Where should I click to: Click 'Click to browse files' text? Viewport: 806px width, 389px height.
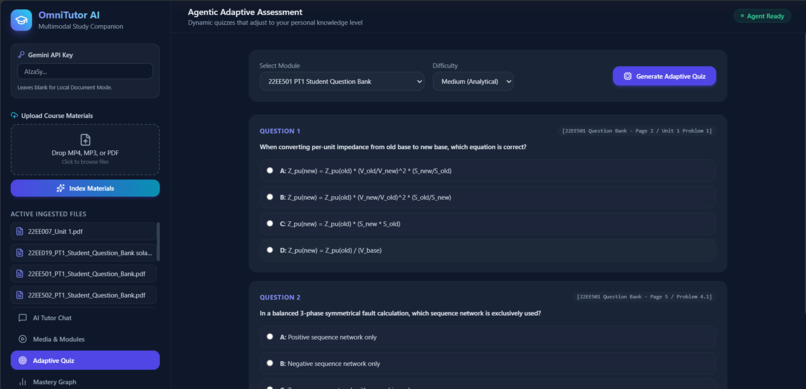[85, 162]
